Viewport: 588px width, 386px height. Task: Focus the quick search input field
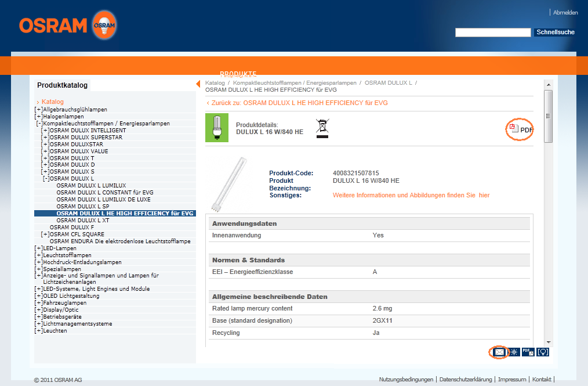point(493,33)
